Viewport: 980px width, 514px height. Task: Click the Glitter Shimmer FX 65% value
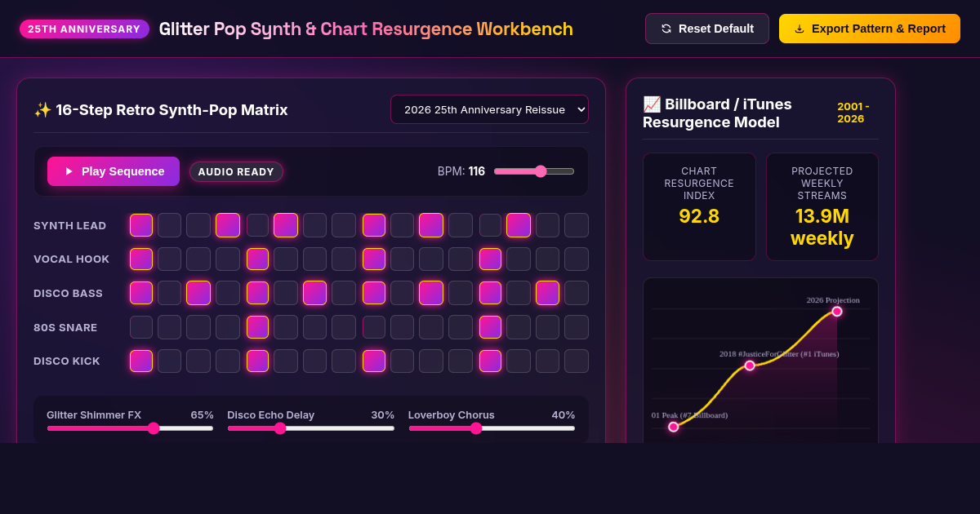(x=202, y=414)
